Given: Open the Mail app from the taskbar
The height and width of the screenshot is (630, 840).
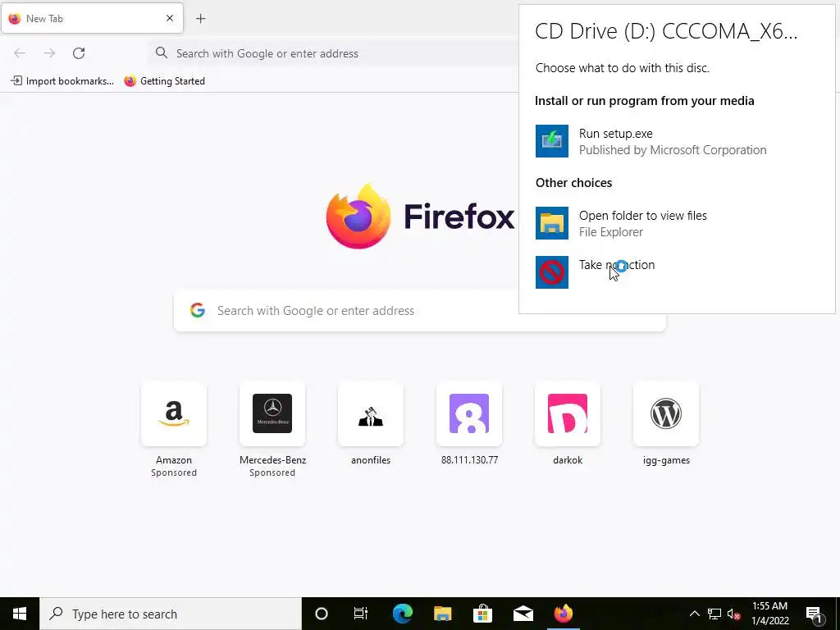Looking at the screenshot, I should click(x=523, y=614).
